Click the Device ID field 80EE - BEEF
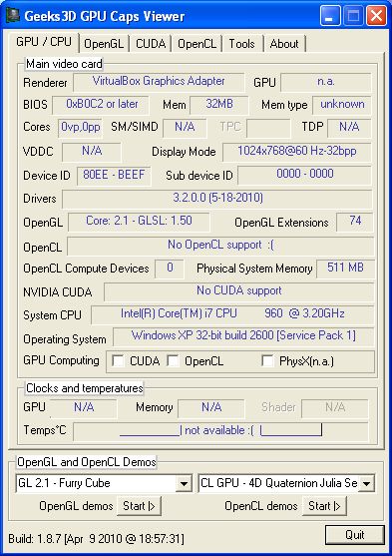 [114, 176]
